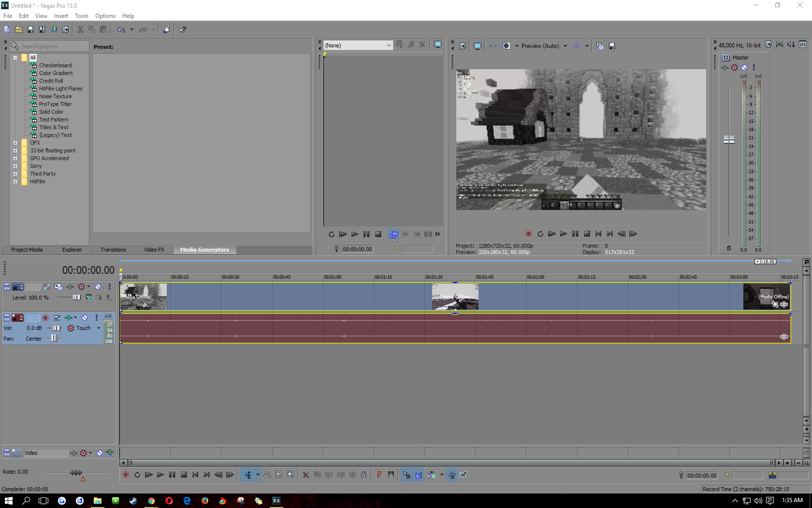Select the Titles & Text generator
Viewport: 812px width, 508px height.
point(54,127)
